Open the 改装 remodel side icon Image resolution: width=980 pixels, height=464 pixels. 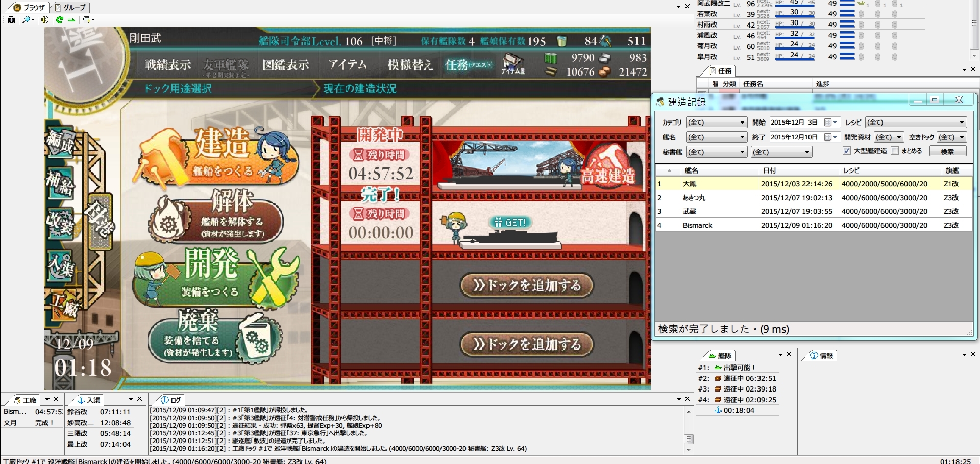[x=61, y=225]
